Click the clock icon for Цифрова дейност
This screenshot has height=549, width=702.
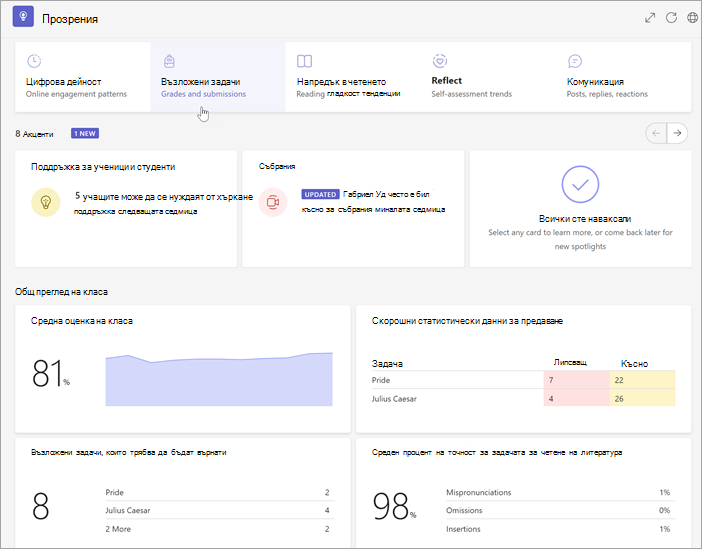(34, 61)
